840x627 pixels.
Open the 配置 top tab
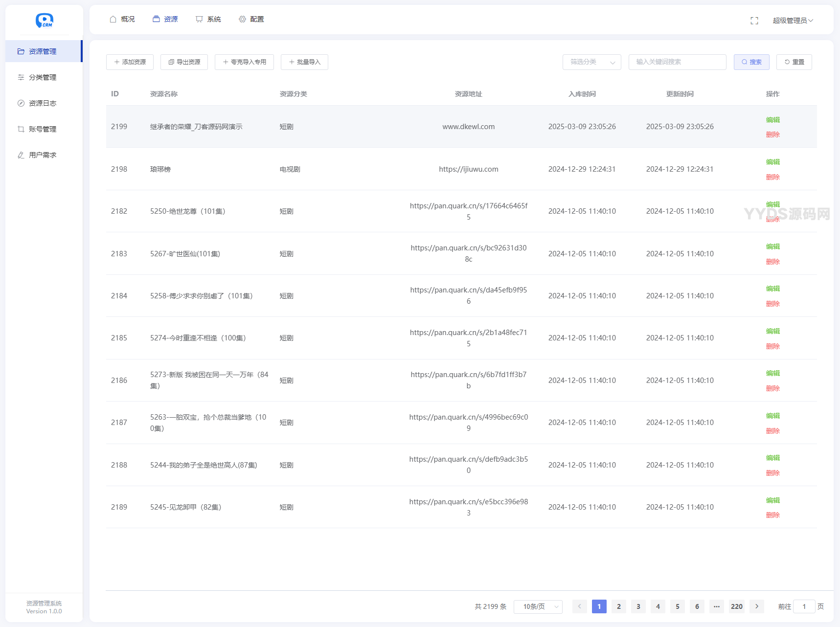pos(251,19)
